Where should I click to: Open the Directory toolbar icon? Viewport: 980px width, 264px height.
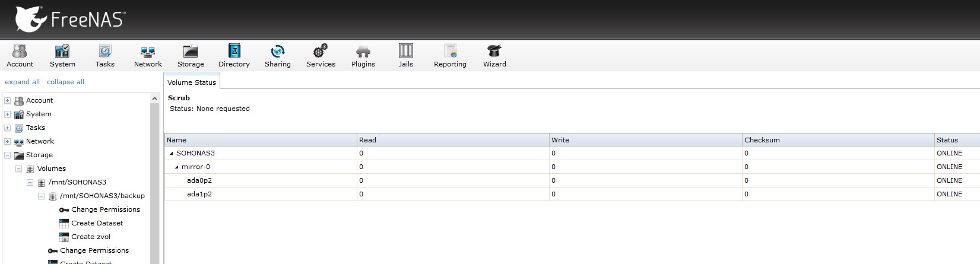click(234, 51)
